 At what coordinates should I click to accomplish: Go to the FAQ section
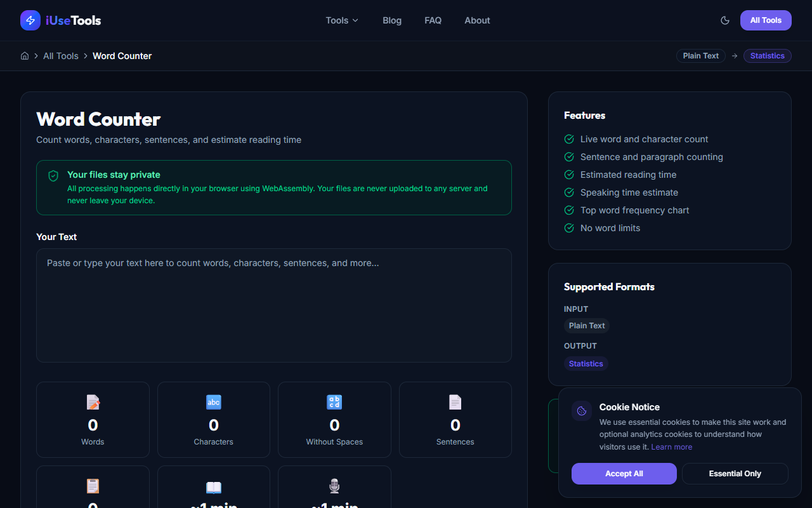tap(433, 20)
